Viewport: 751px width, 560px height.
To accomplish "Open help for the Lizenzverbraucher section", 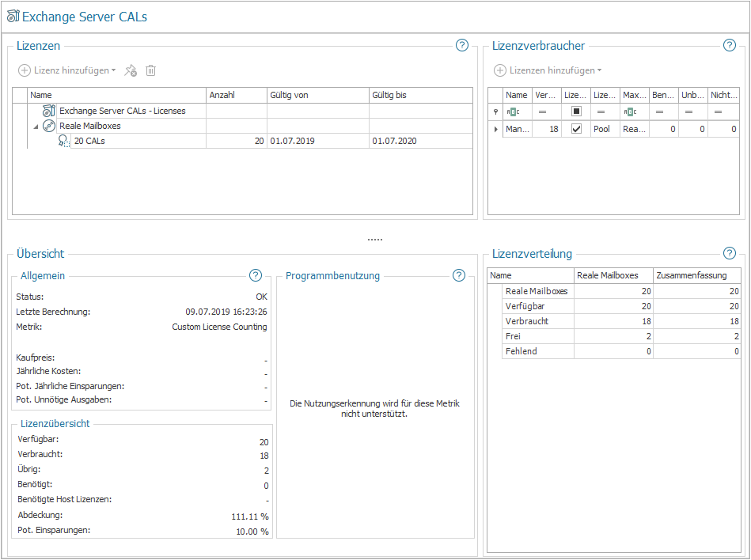I will pos(729,45).
